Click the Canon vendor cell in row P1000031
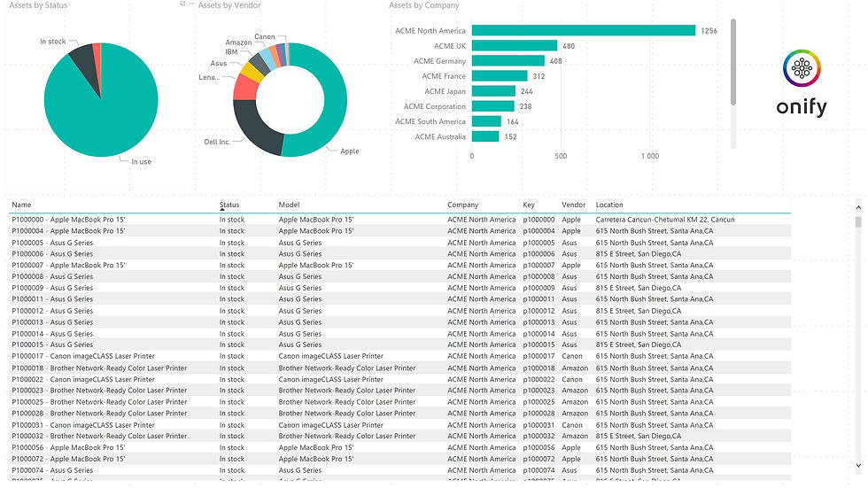Image resolution: width=868 pixels, height=488 pixels. [x=572, y=425]
